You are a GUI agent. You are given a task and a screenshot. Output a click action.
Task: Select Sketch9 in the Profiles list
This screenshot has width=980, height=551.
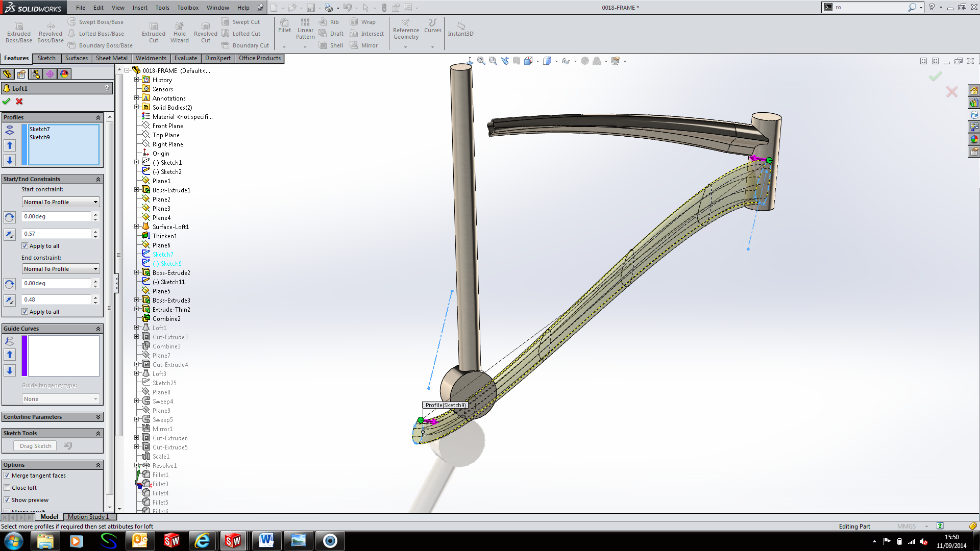[40, 137]
